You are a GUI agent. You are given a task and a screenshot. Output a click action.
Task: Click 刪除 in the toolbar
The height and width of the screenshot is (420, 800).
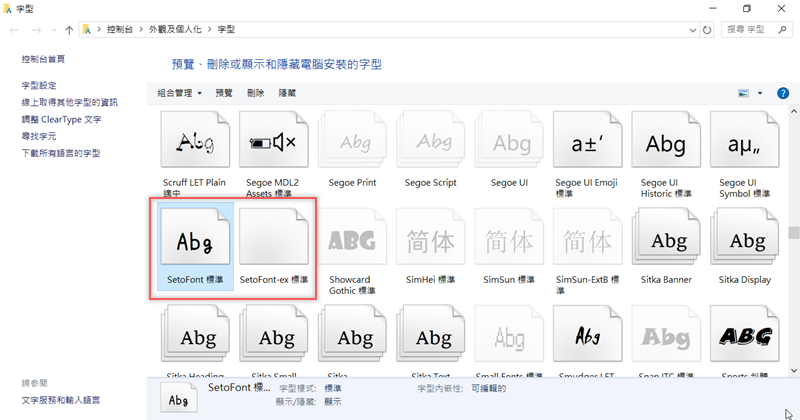pos(256,93)
